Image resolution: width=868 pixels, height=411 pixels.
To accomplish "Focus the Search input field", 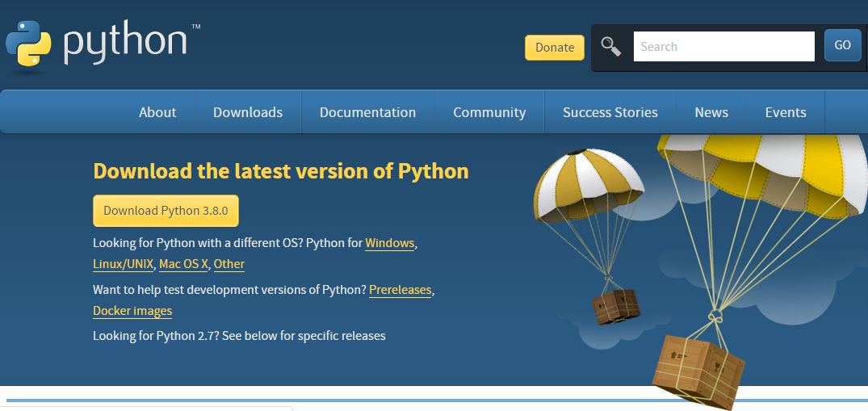I will [x=723, y=47].
